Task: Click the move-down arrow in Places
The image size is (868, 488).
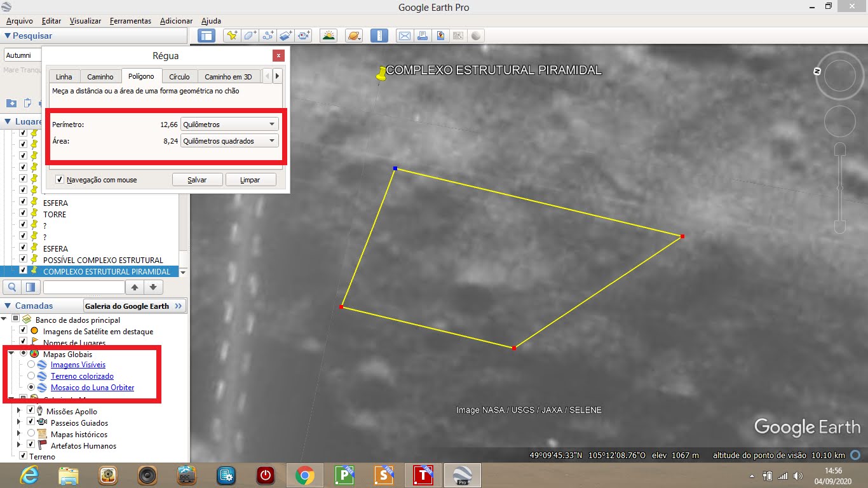Action: [x=153, y=287]
